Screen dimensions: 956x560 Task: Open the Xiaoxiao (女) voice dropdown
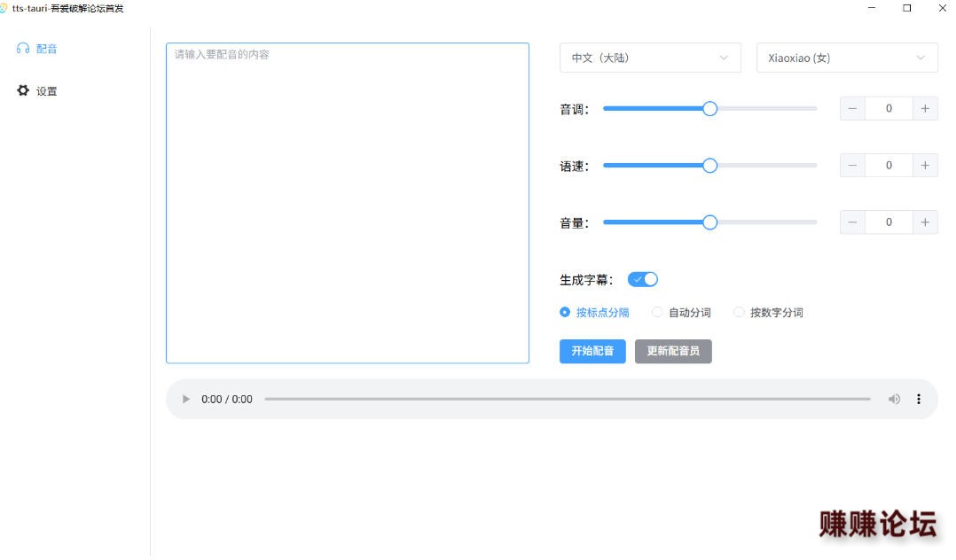pos(848,58)
